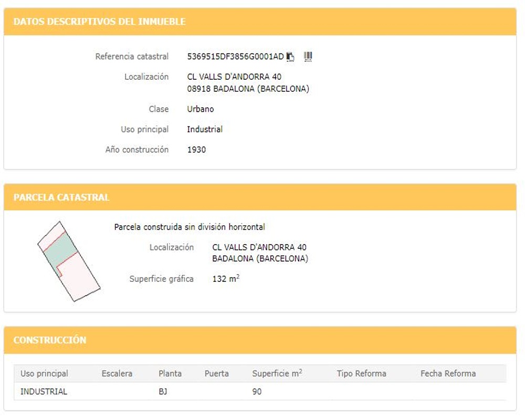
Task: Click the Puerta column header
Action: point(217,373)
